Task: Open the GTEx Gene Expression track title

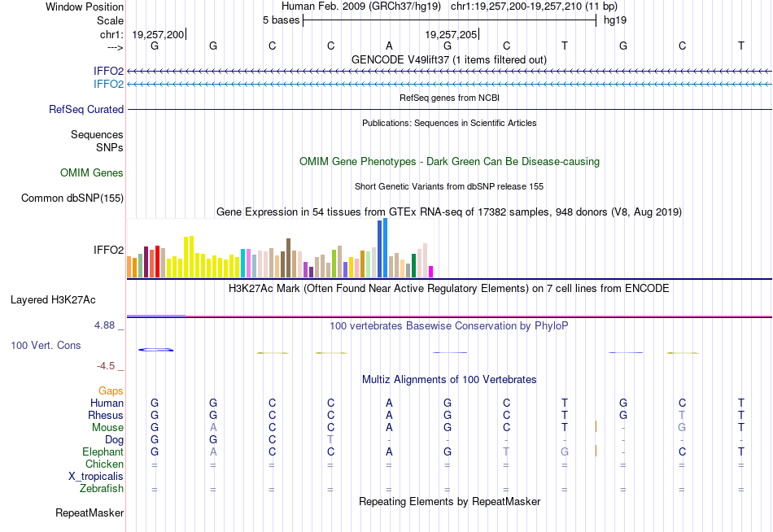Action: point(449,212)
